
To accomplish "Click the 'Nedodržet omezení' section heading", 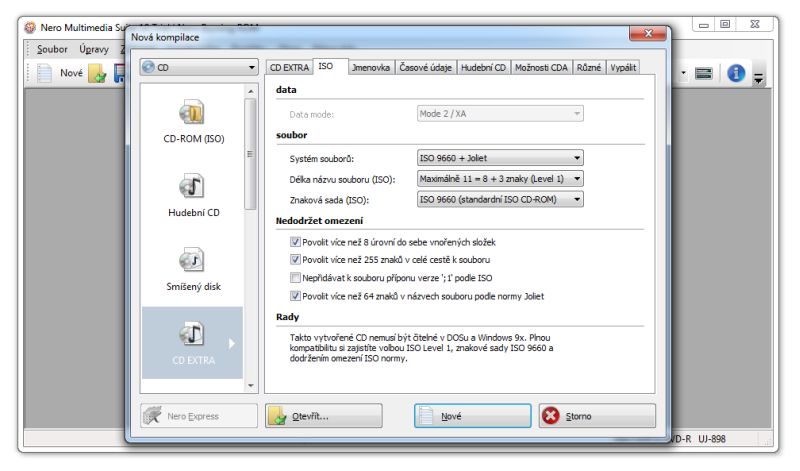I will coord(319,221).
